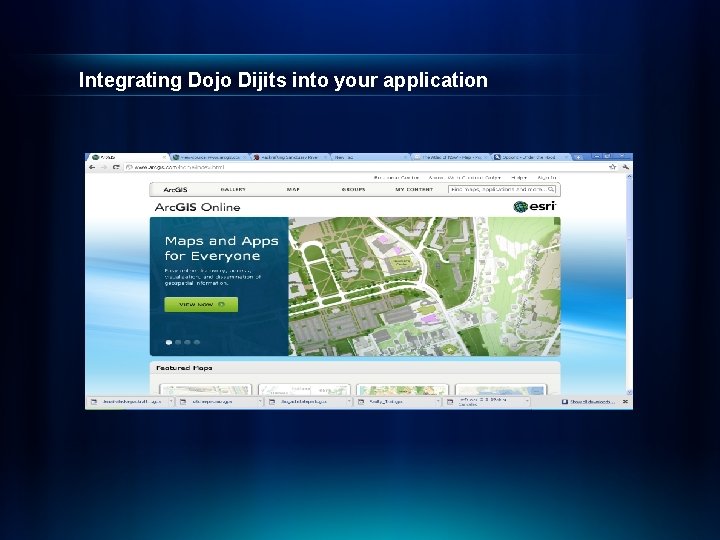The image size is (720, 540).
Task: Open the second Featured Maps thumbnail
Action: coord(304,390)
